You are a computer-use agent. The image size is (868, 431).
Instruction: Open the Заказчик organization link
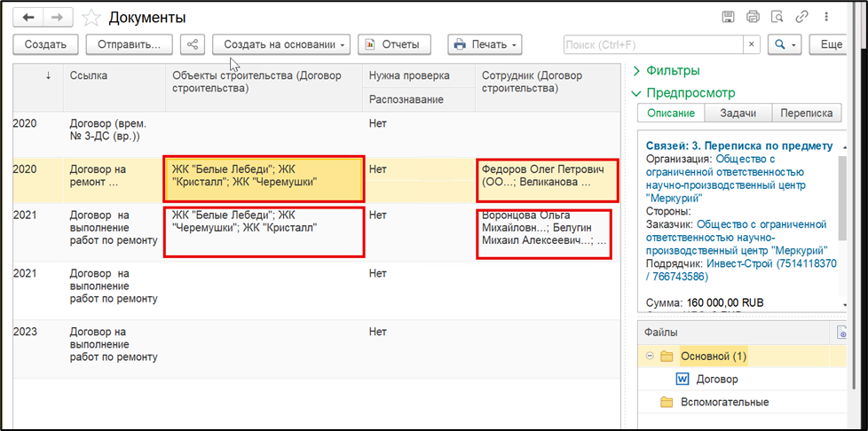click(737, 237)
